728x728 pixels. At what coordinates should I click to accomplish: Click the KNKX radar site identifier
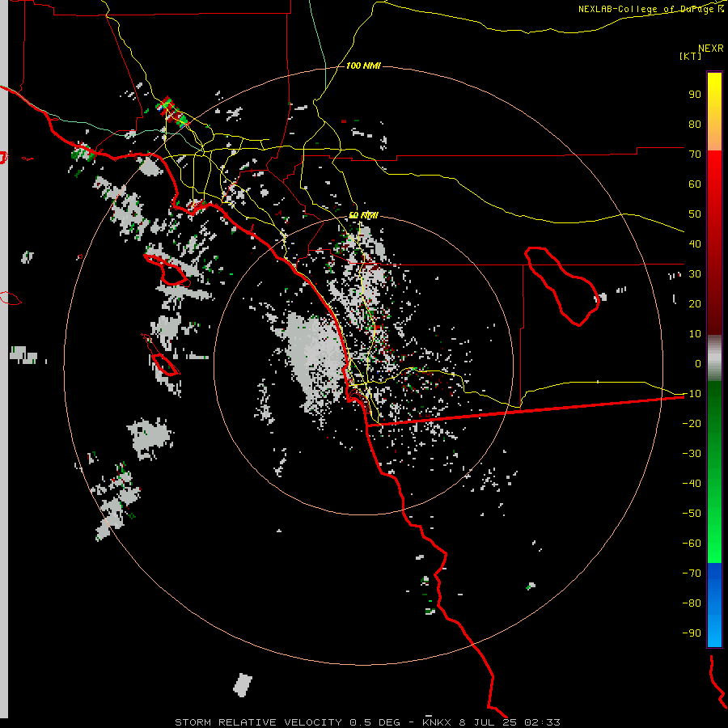[x=437, y=722]
